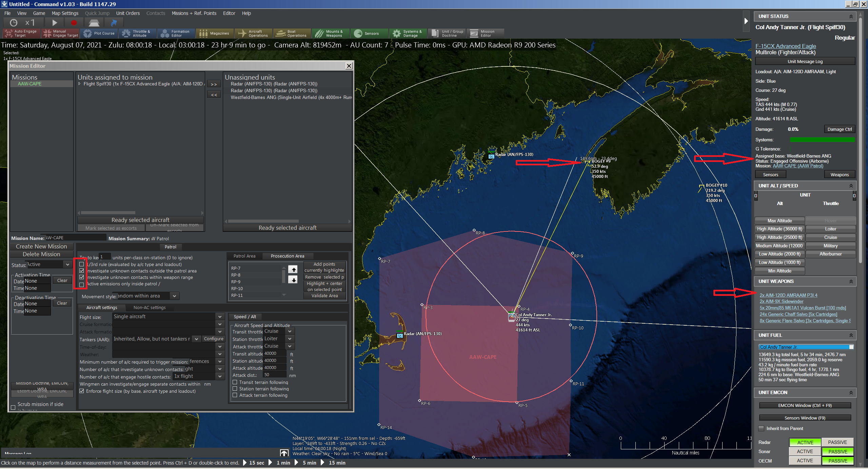Move selected reference point up arrow

coord(293,269)
